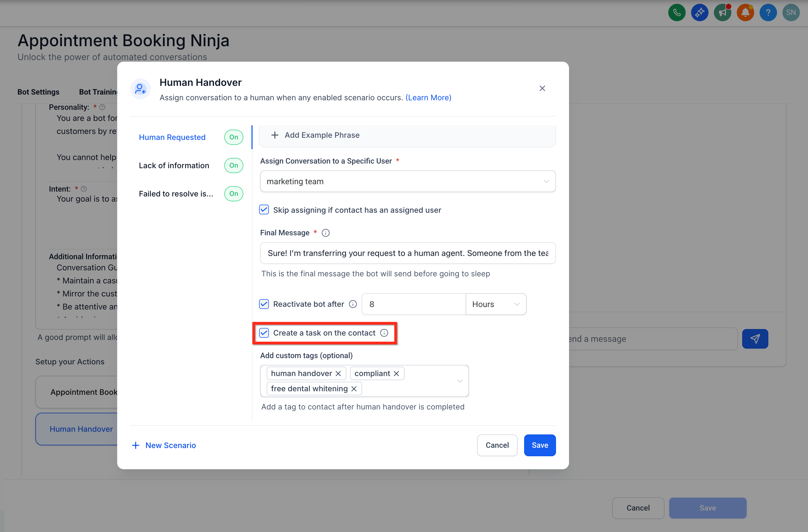Open the Hours time unit dropdown
The width and height of the screenshot is (808, 532).
496,304
